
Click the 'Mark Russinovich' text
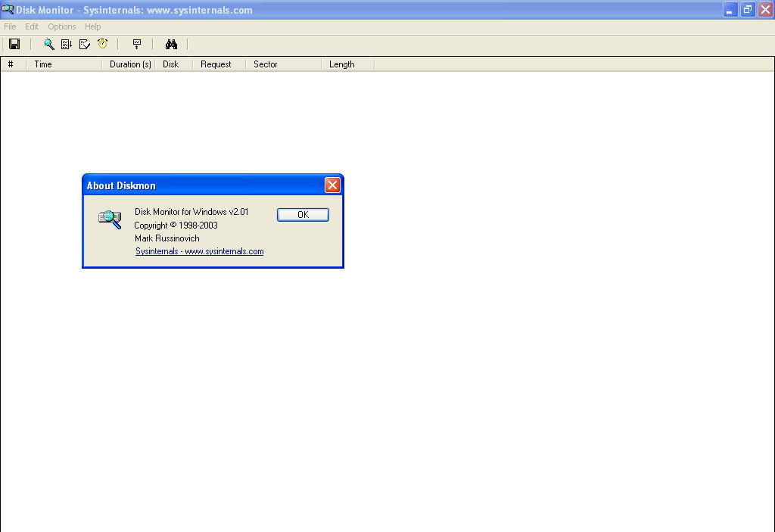pos(167,238)
